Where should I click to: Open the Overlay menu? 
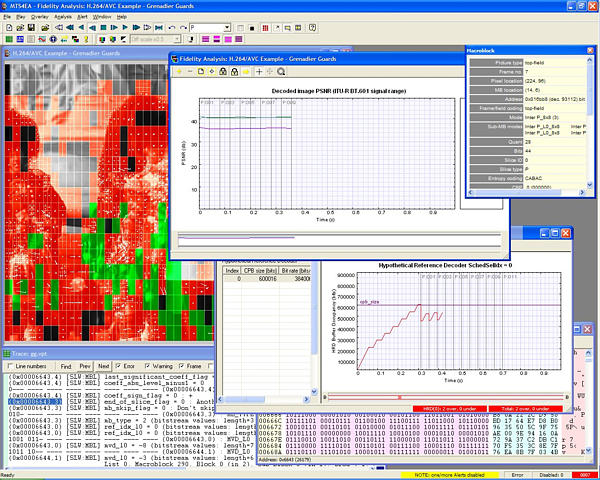coord(39,17)
